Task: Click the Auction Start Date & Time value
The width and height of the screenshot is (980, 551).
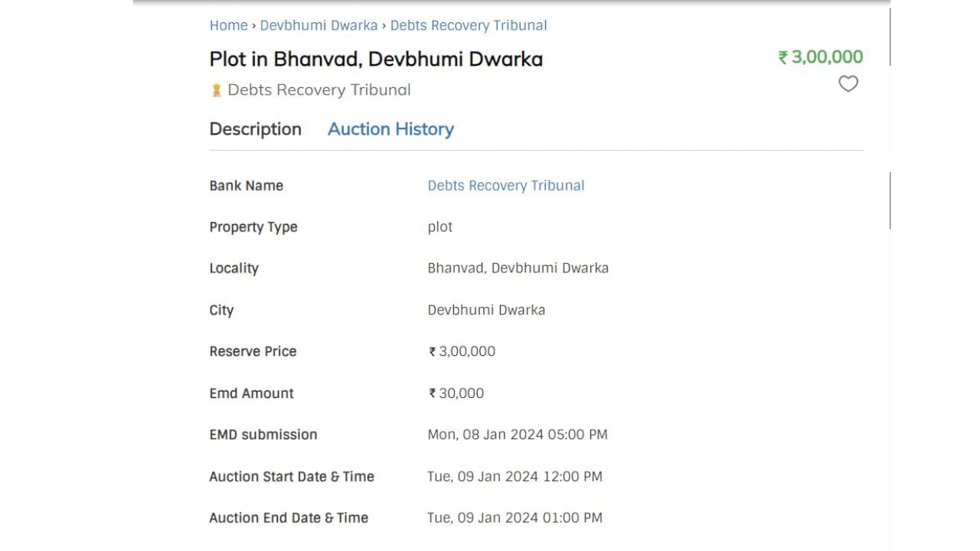Action: point(514,476)
